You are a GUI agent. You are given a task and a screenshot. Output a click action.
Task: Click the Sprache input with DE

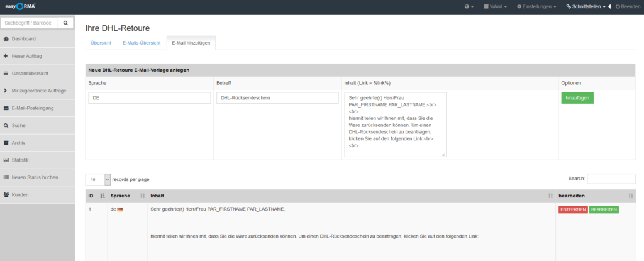tap(149, 98)
